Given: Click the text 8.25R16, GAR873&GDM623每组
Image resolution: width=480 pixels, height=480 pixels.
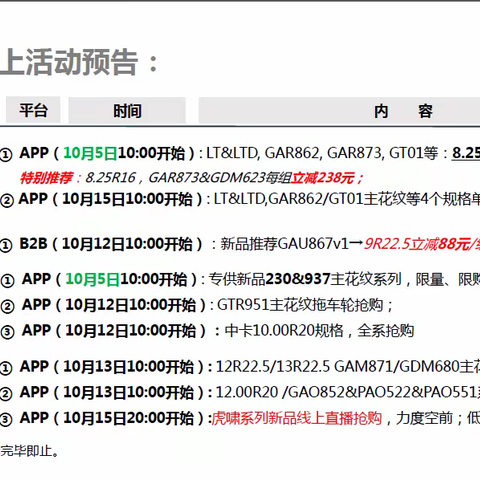Looking at the screenshot, I should point(188,178).
